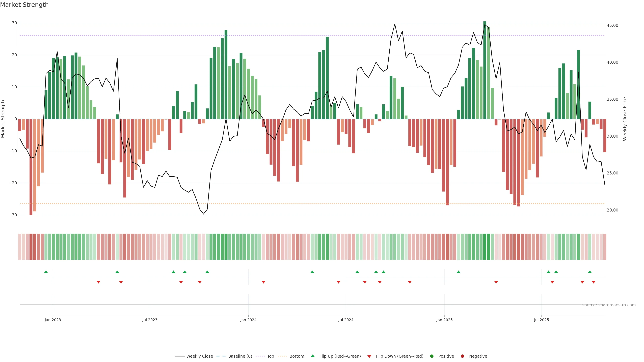Toggle the Negative legend label
The height and width of the screenshot is (362, 644).
(478, 356)
